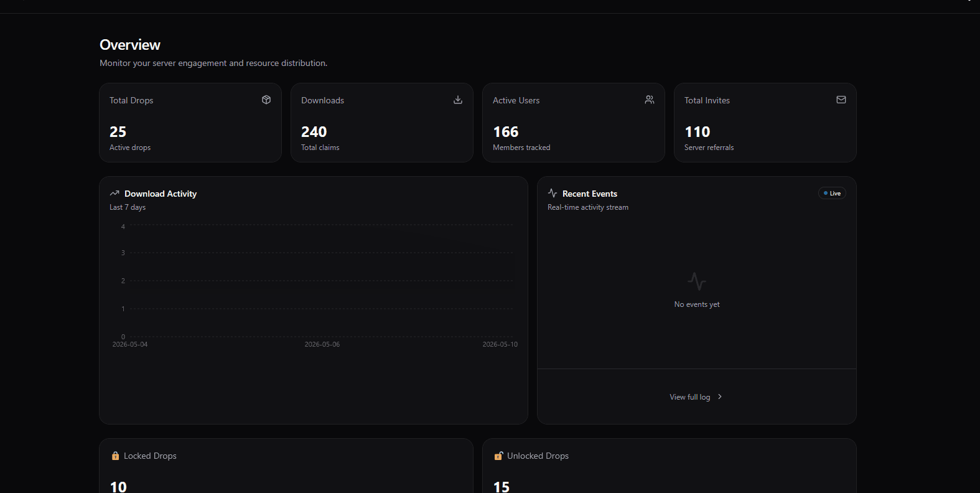Viewport: 980px width, 493px height.
Task: Click the 110 invites value
Action: click(698, 132)
